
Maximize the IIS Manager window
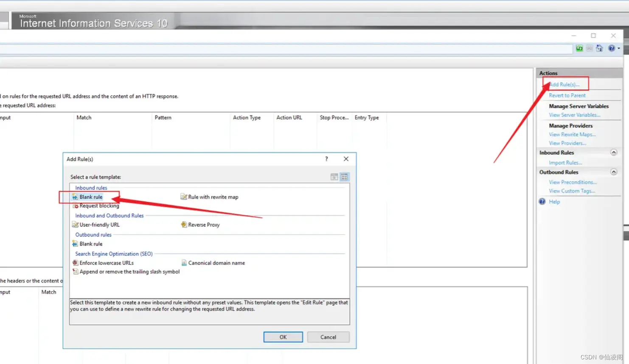tap(593, 36)
